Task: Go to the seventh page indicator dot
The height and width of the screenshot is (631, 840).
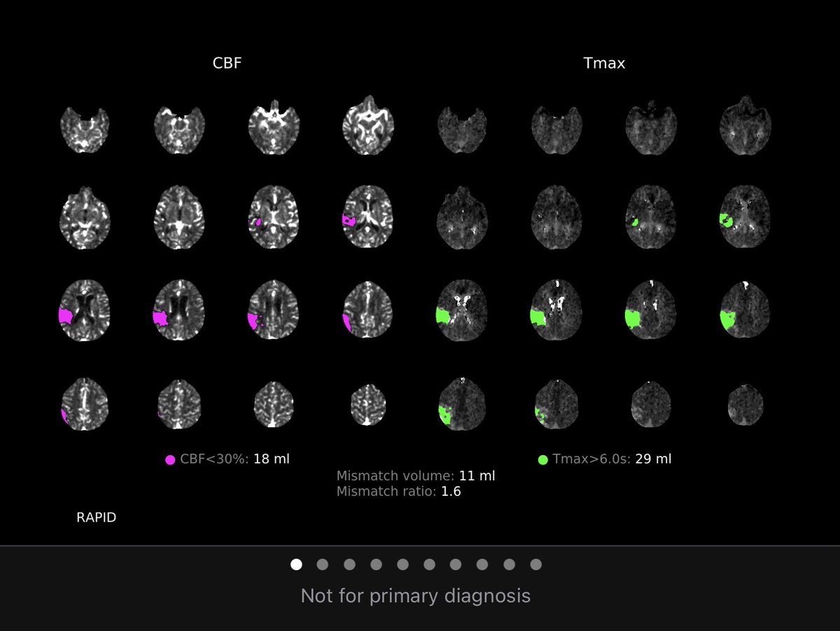Action: 456,564
